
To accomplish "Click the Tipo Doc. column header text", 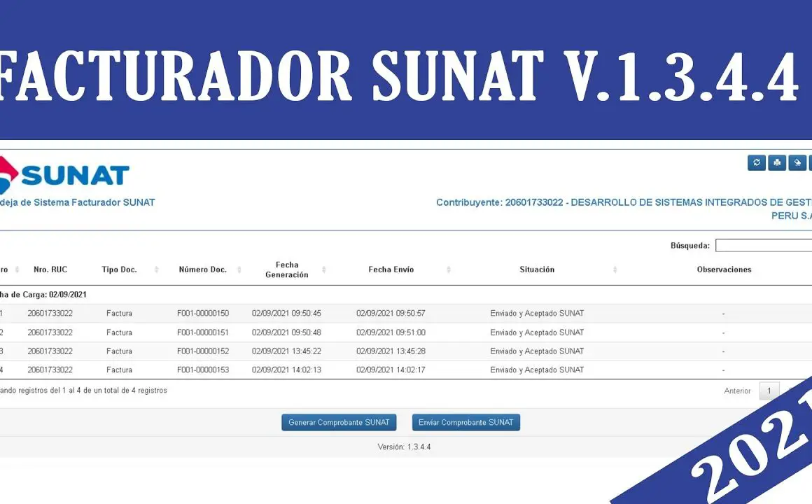I will (x=119, y=269).
